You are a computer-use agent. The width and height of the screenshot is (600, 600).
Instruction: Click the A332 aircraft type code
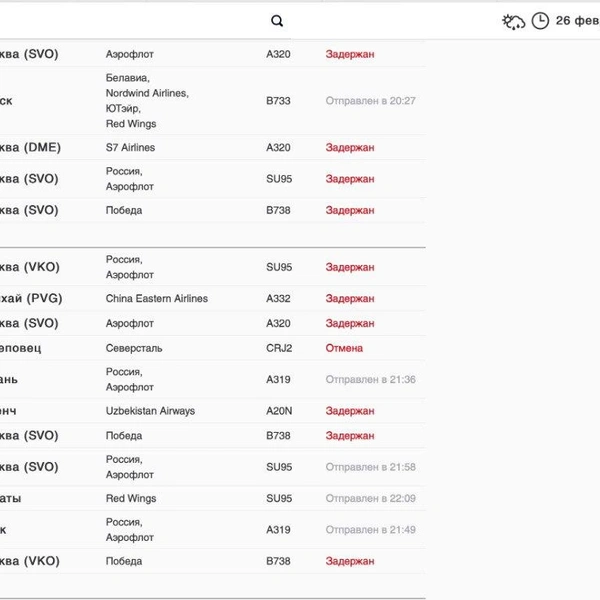(279, 299)
